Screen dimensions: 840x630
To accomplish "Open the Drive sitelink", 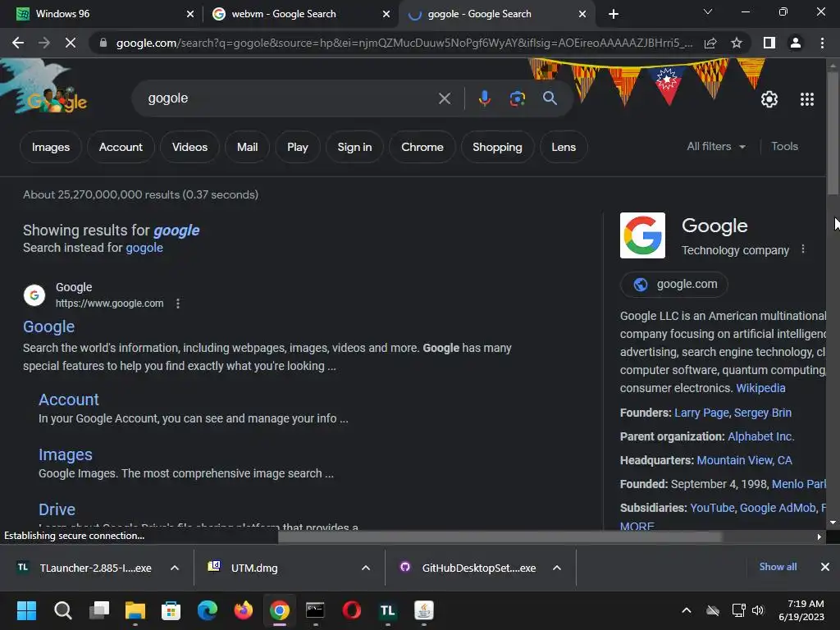I will 57,509.
